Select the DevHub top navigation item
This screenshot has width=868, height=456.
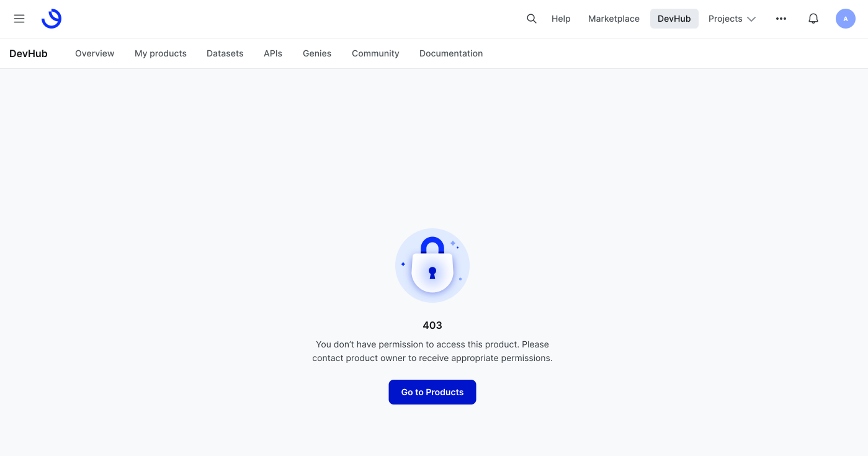coord(674,19)
